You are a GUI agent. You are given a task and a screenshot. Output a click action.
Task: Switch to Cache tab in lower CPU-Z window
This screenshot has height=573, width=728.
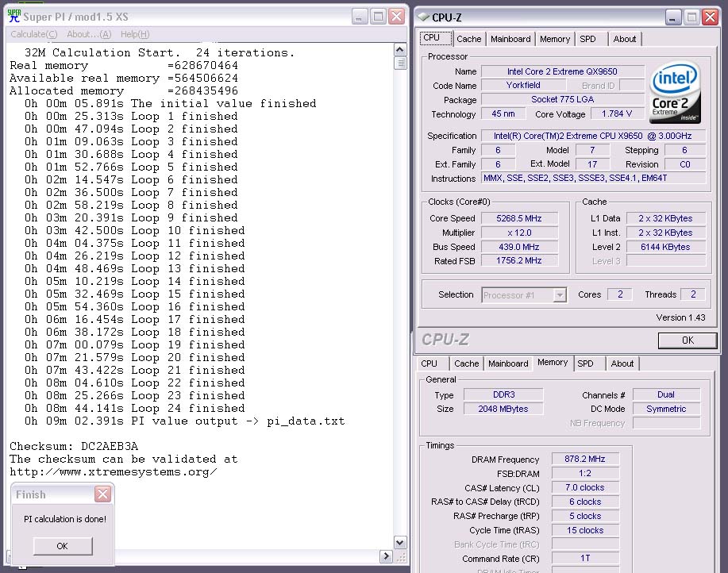click(x=467, y=363)
